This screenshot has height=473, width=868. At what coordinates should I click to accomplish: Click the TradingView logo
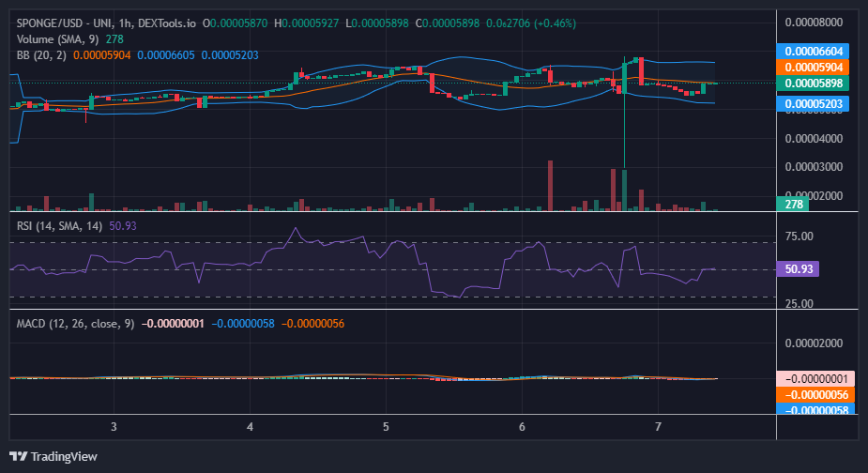click(53, 456)
